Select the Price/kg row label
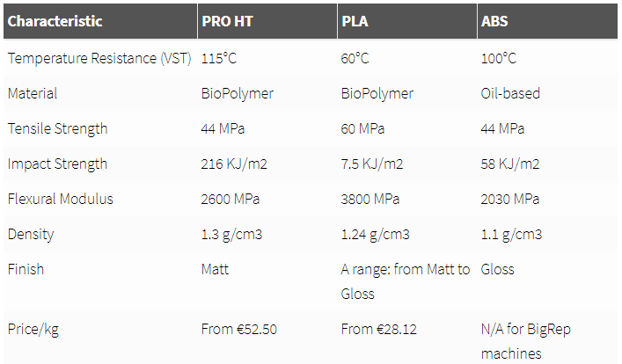The height and width of the screenshot is (364, 622). 33,329
